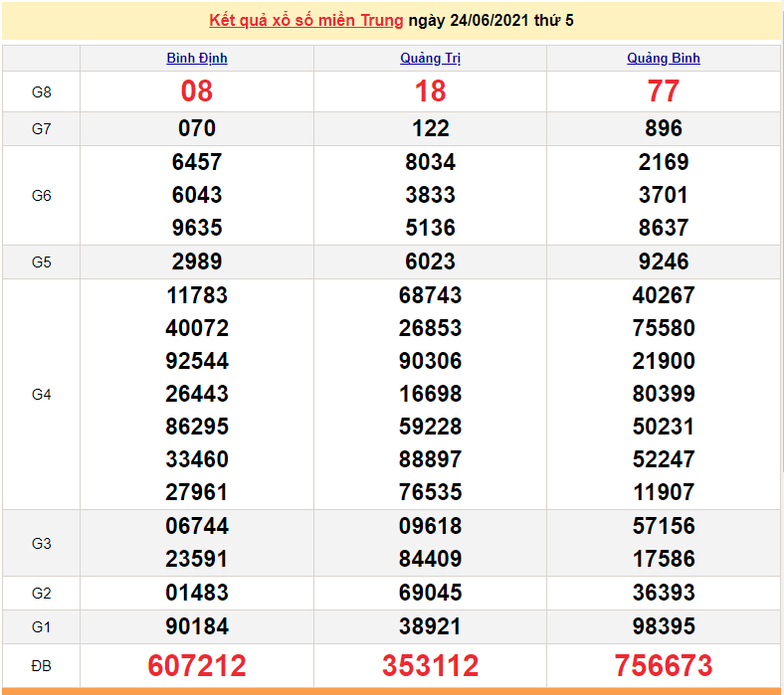Click the G3 number 84409
Image resolution: width=784 pixels, height=695 pixels.
click(x=430, y=559)
